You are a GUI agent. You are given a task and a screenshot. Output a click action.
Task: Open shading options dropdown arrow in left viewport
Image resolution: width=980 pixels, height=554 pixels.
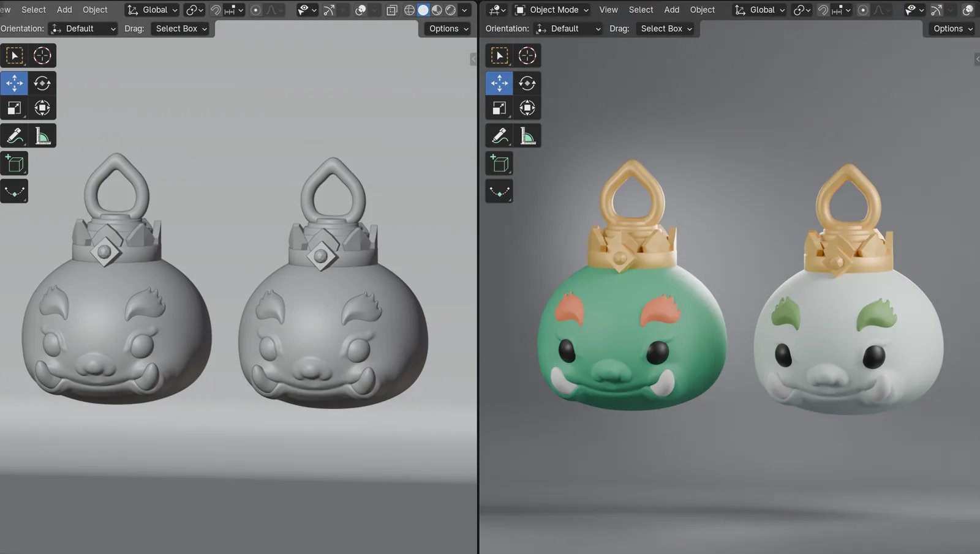[465, 10]
